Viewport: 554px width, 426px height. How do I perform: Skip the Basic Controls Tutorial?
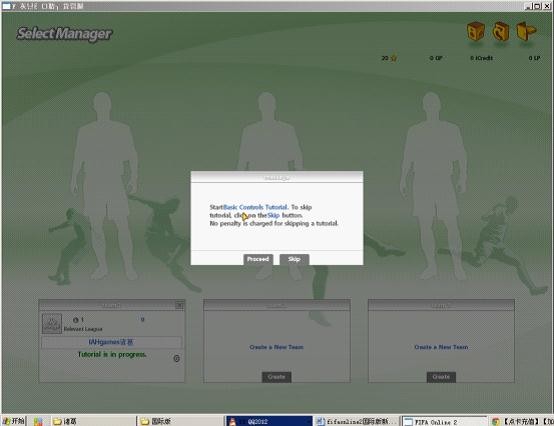pos(294,259)
